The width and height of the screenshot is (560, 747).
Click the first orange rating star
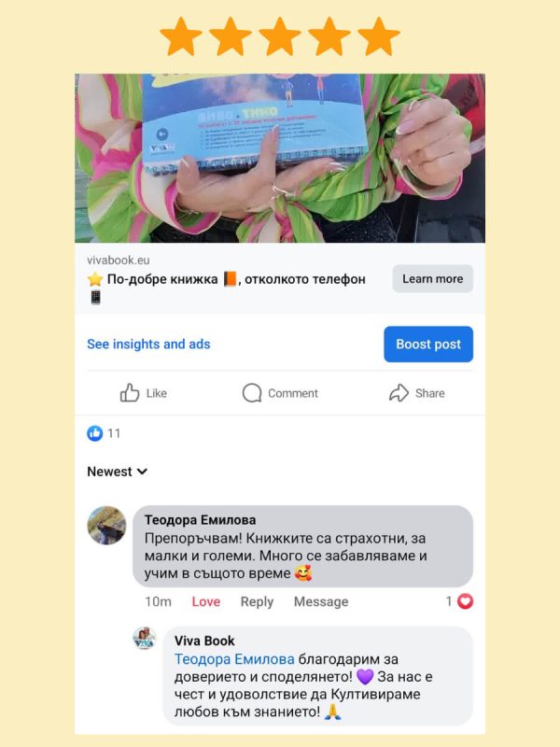coord(181,36)
